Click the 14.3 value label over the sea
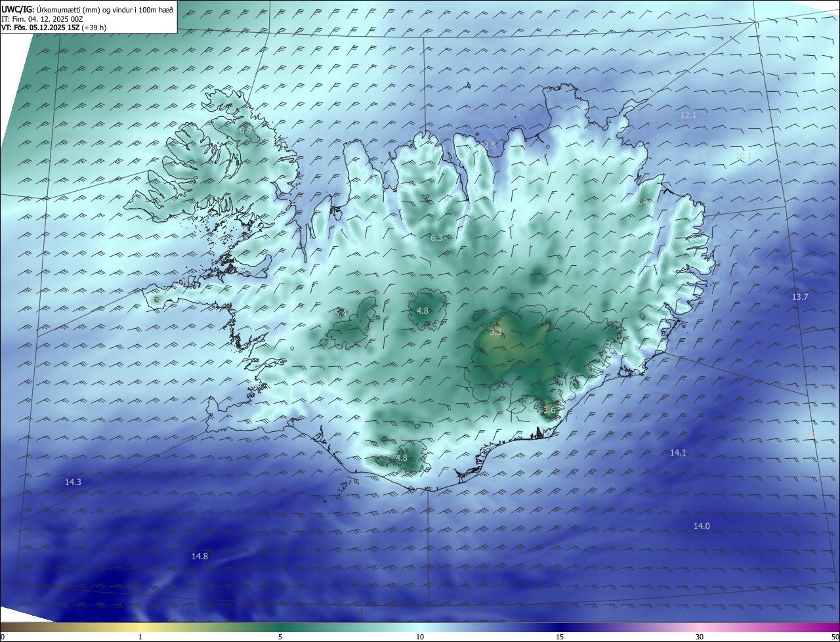This screenshot has height=642, width=840. click(x=73, y=482)
